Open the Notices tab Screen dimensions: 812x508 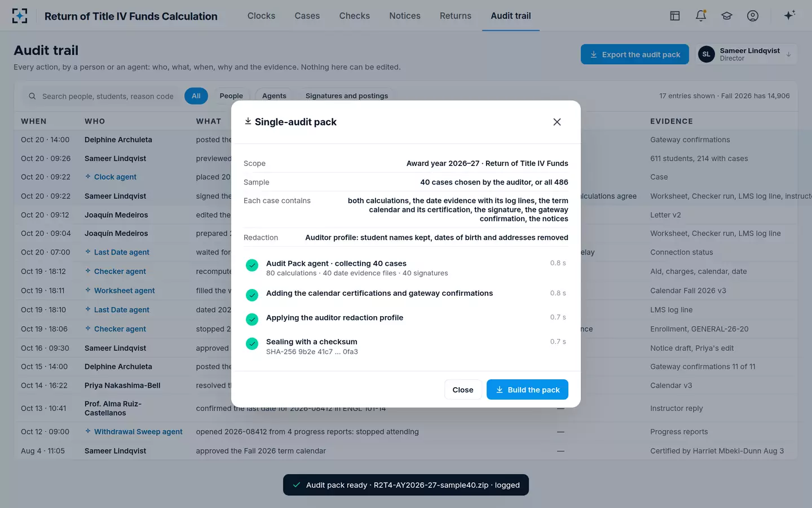pyautogui.click(x=405, y=16)
